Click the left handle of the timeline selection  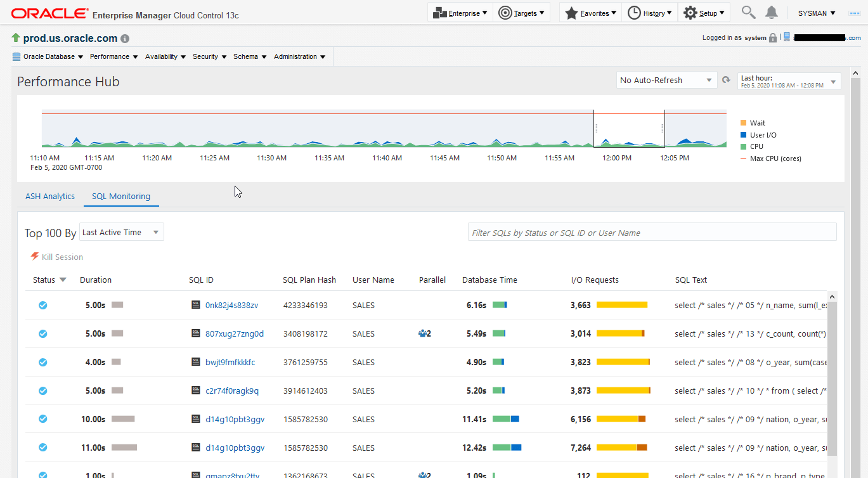pyautogui.click(x=597, y=128)
